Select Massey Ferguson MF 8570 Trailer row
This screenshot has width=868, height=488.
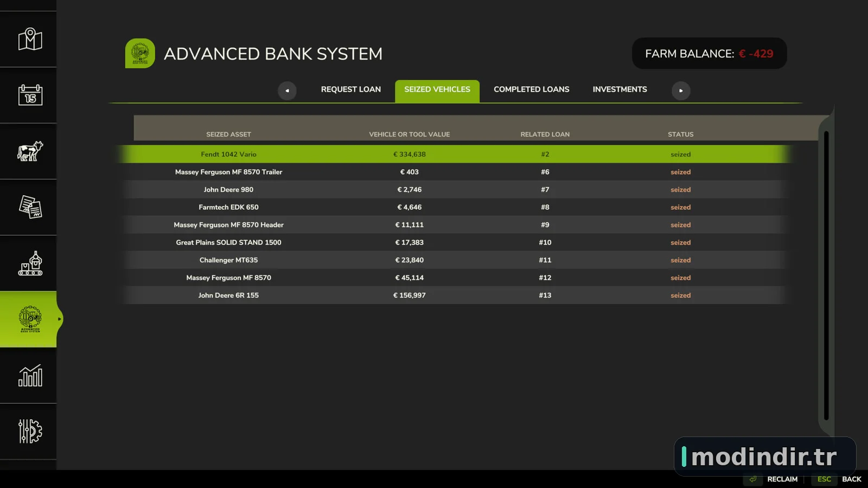tap(456, 172)
